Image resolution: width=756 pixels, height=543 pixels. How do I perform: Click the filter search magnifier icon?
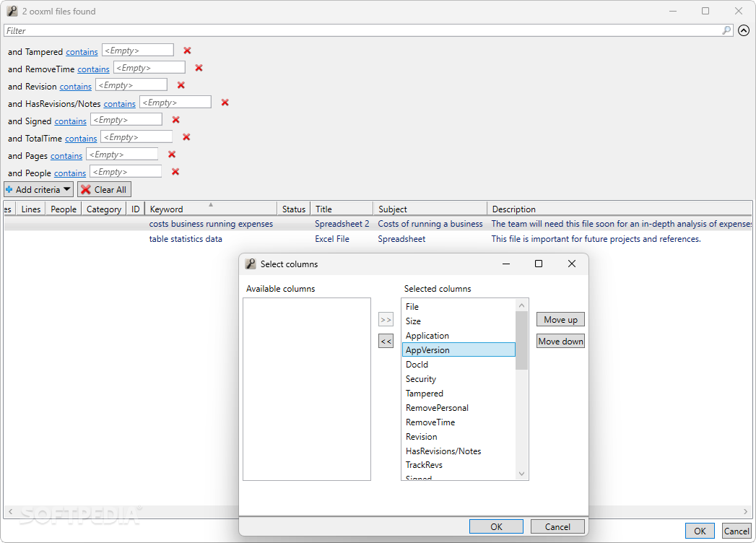[726, 30]
